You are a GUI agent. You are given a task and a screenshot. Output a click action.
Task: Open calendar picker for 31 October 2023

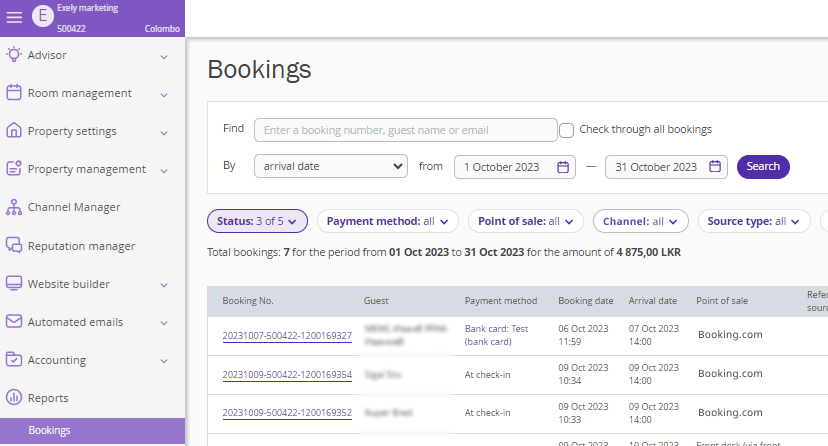[715, 167]
